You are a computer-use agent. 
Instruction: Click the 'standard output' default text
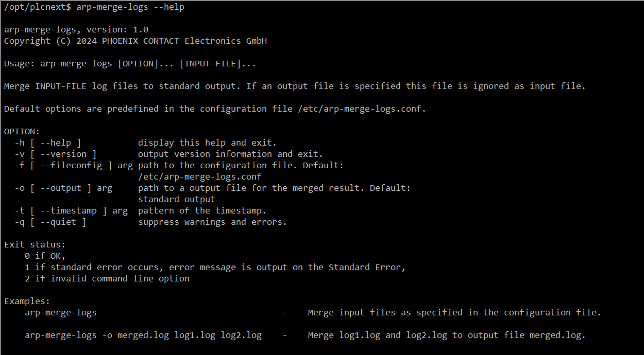click(177, 199)
